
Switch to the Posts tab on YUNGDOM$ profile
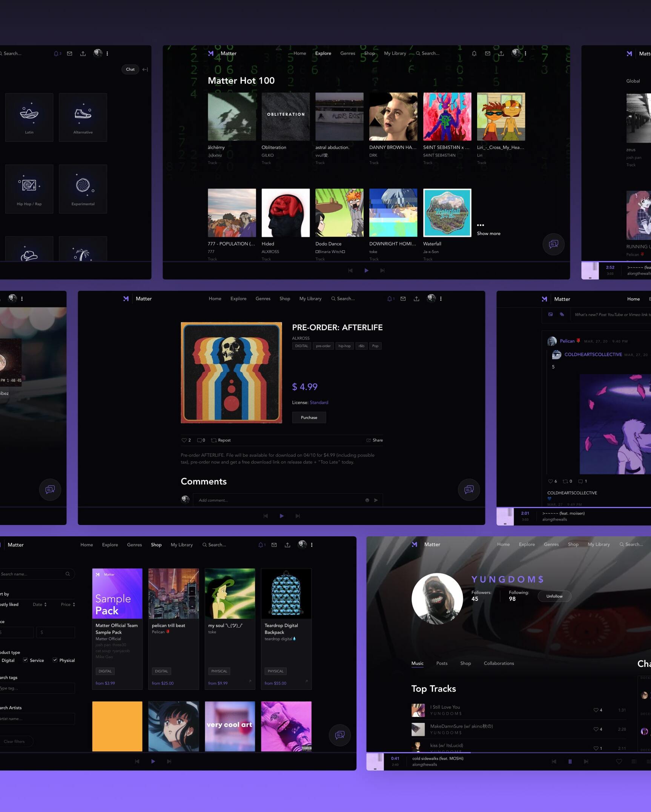(x=442, y=663)
